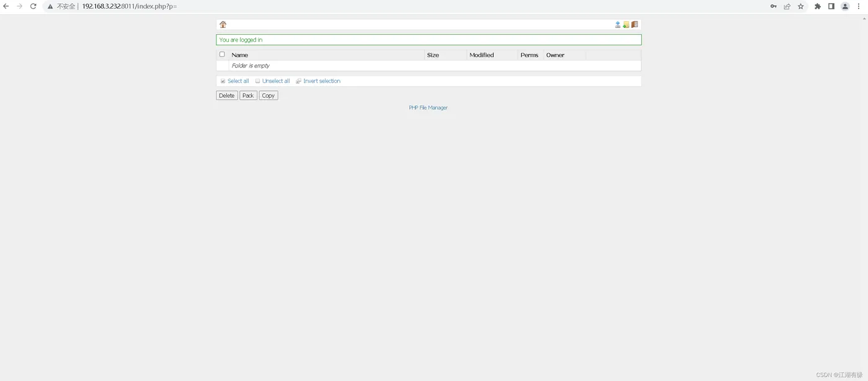Click the Size column header

(x=433, y=55)
